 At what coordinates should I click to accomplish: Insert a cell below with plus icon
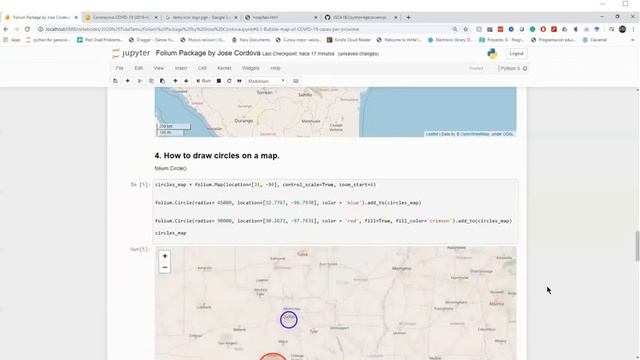127,81
